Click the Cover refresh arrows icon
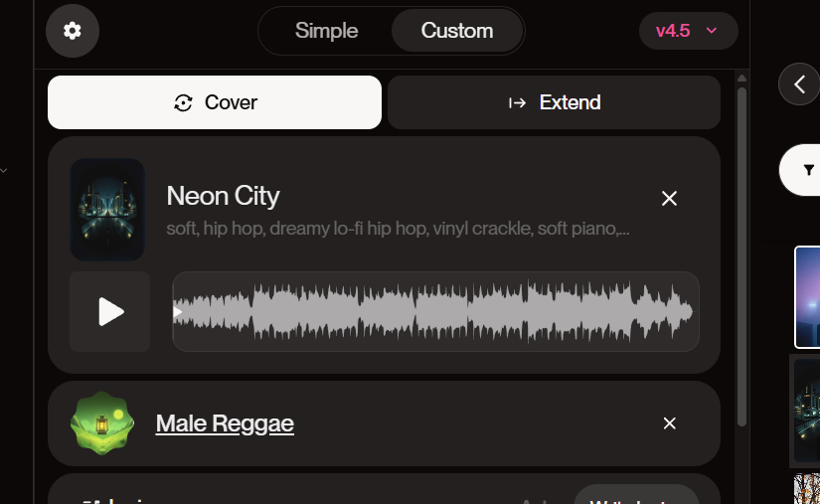This screenshot has width=820, height=504. (183, 103)
